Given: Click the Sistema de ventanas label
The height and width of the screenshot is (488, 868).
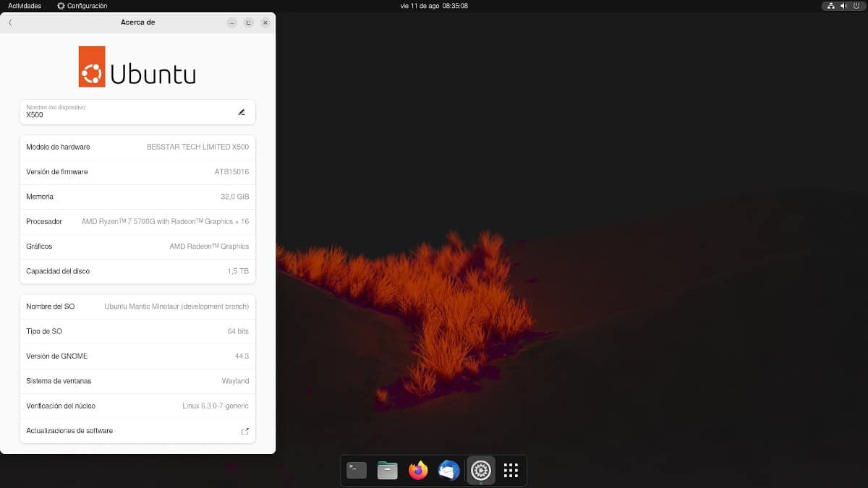Looking at the screenshot, I should point(59,381).
